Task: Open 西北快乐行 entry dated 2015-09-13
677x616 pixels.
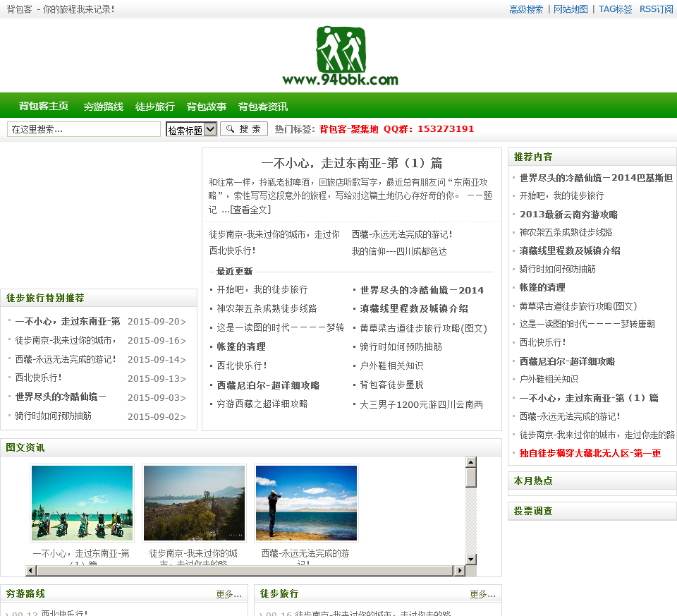Action: tap(38, 378)
